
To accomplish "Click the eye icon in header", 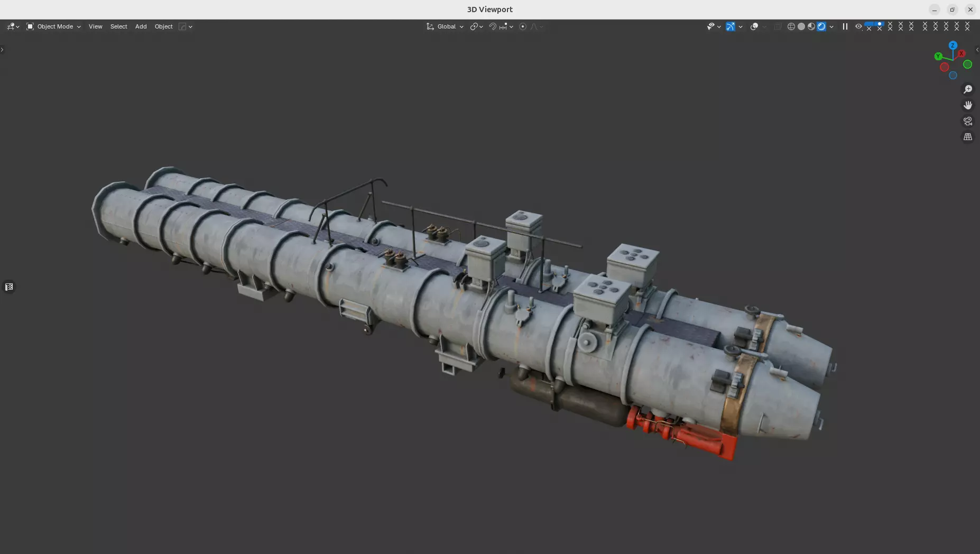I will (858, 26).
